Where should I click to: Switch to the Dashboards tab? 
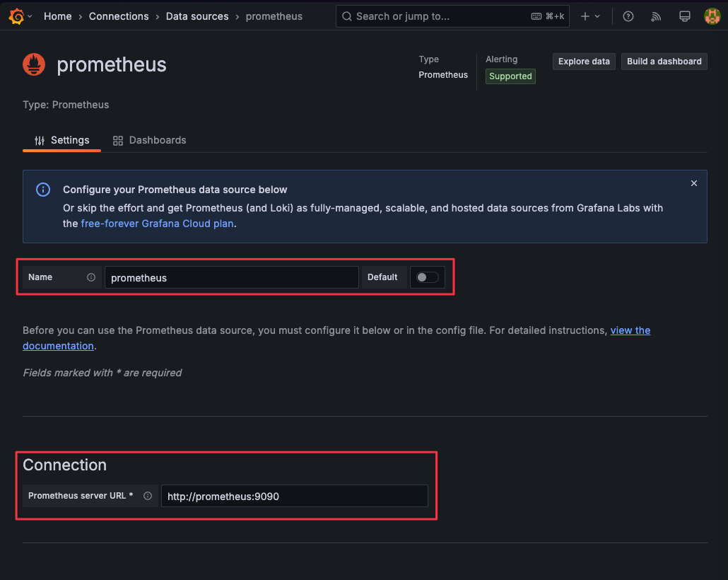[150, 140]
